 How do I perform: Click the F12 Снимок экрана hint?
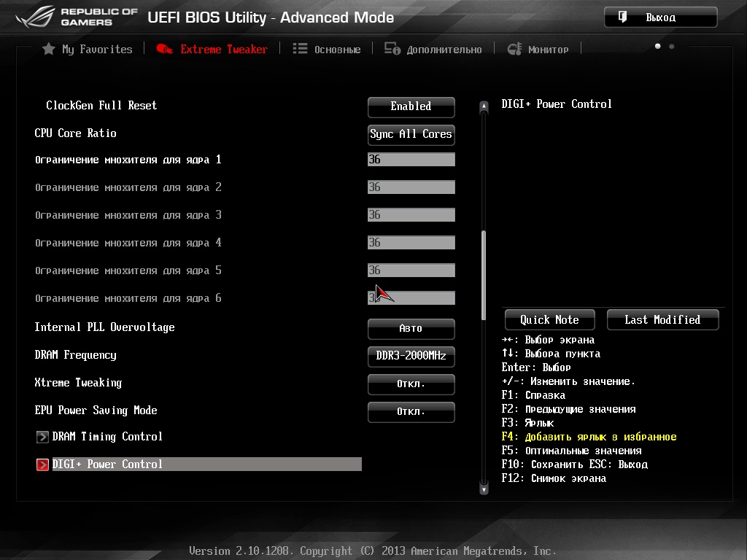tap(554, 478)
